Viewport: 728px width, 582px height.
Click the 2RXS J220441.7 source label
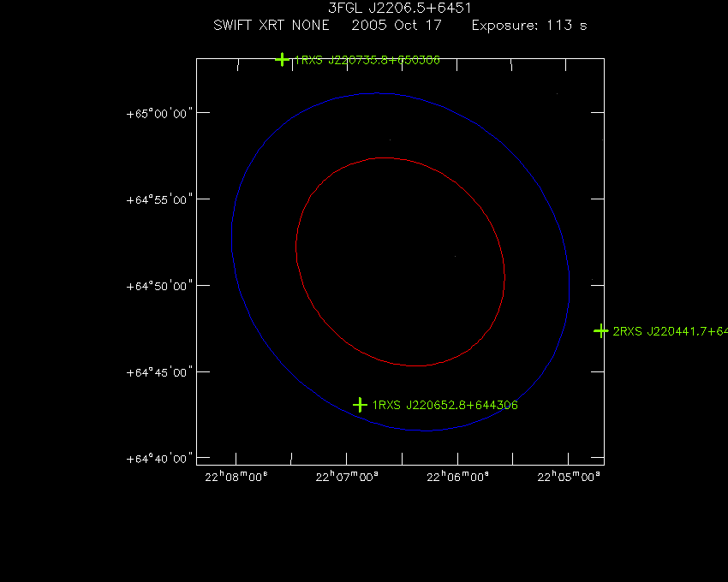tap(670, 331)
